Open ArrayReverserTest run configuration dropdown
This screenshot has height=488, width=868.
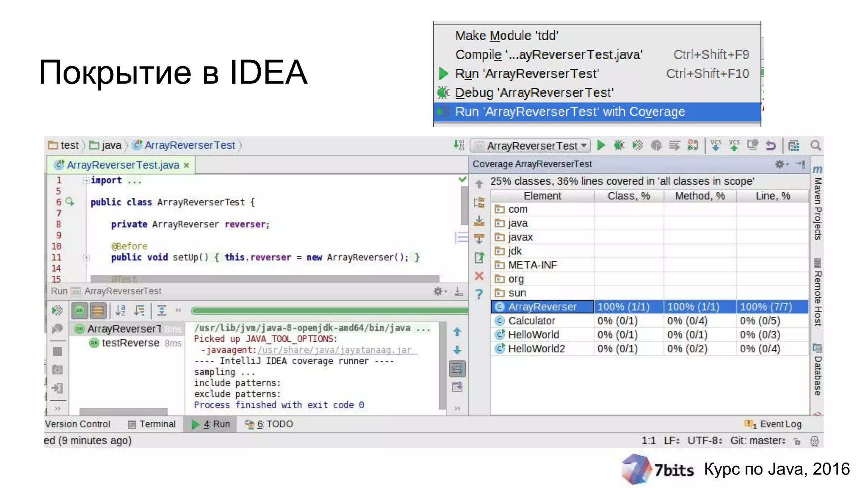(531, 146)
